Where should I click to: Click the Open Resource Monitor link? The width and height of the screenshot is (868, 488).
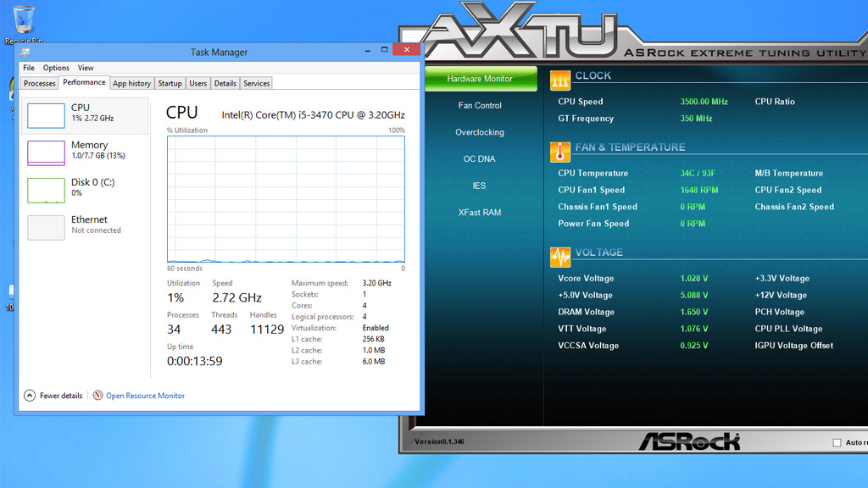pos(145,396)
